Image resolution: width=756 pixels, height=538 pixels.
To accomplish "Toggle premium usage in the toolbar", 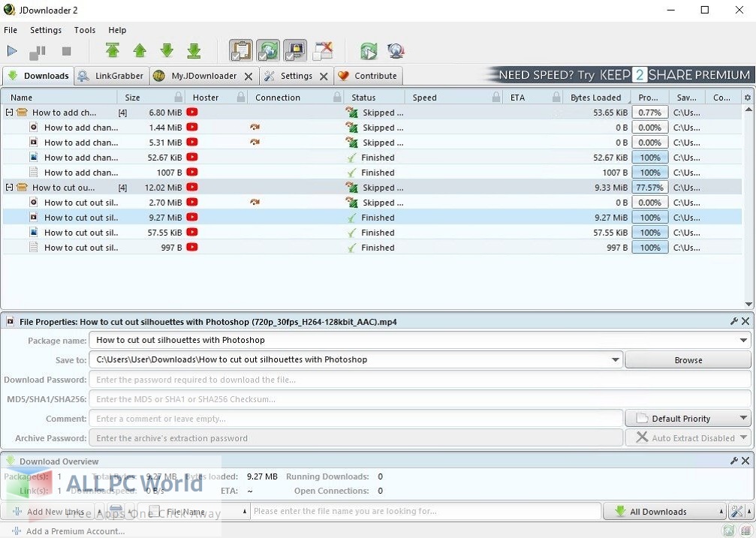I will pos(295,50).
